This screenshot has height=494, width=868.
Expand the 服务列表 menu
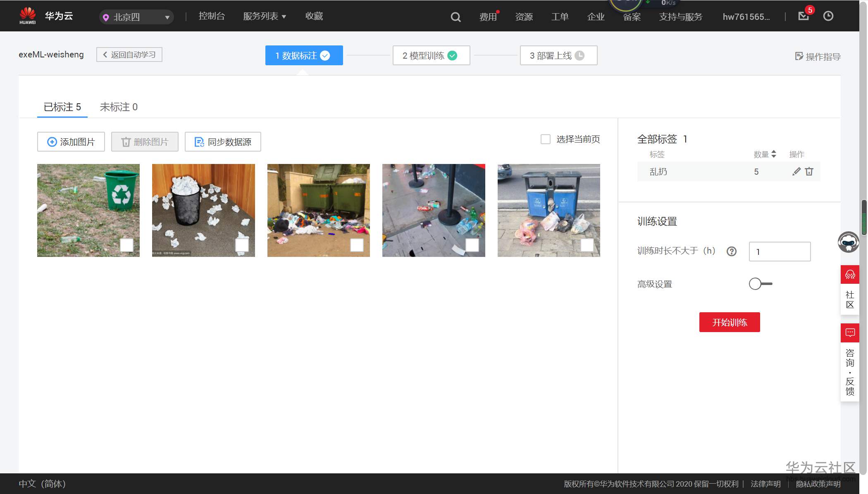[x=265, y=16]
